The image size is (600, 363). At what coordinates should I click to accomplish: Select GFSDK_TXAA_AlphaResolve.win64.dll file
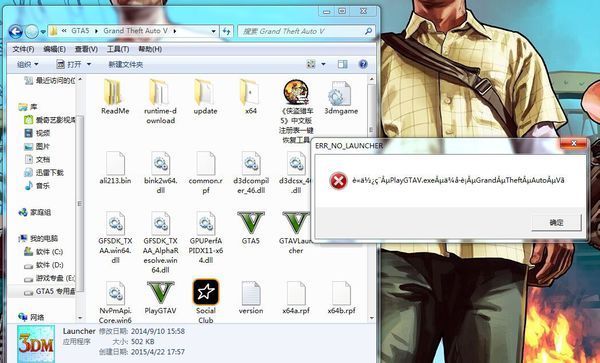pos(160,242)
